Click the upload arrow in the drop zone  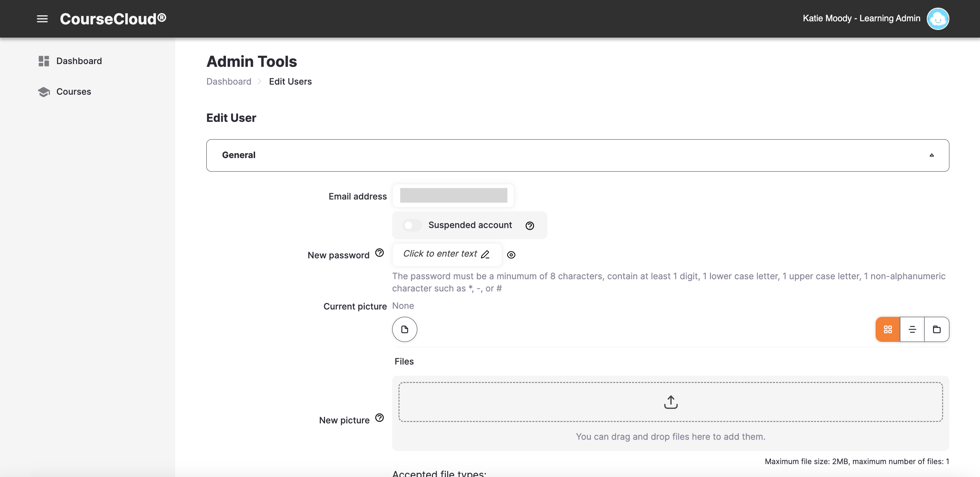click(x=670, y=402)
